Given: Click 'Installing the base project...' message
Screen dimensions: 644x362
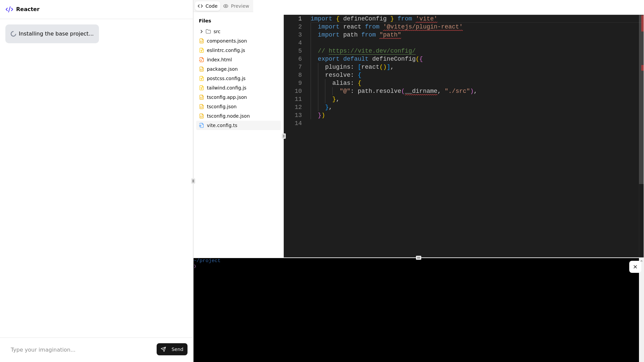Looking at the screenshot, I should pyautogui.click(x=52, y=34).
